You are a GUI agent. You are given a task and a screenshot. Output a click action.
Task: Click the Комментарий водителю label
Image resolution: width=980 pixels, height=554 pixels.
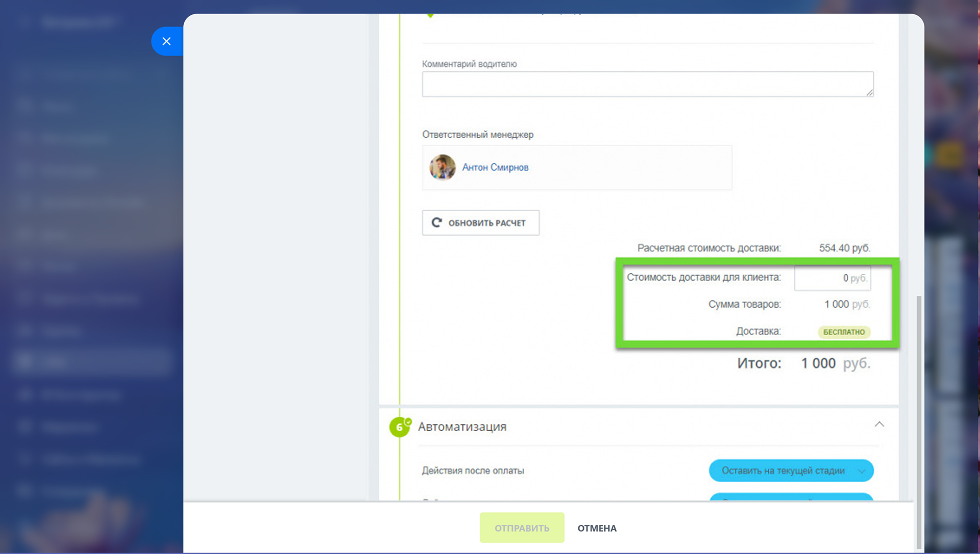[470, 64]
